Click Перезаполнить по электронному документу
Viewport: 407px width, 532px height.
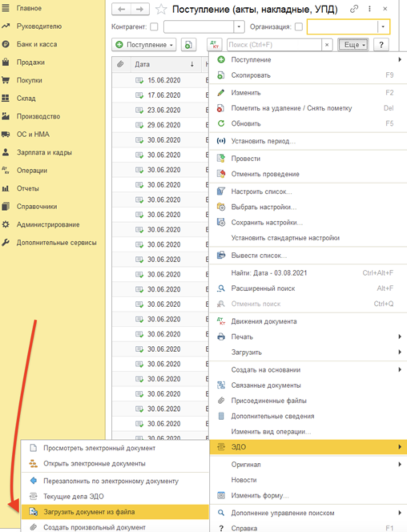coord(115,481)
